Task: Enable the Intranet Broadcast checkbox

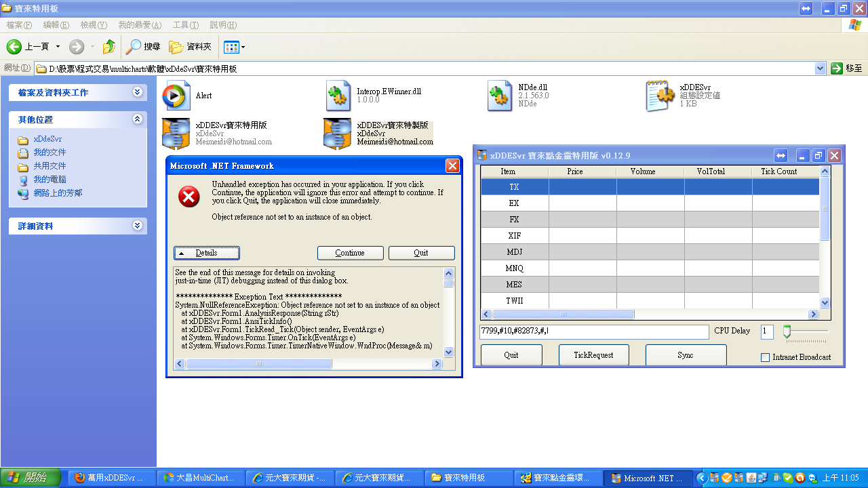Action: pyautogui.click(x=765, y=357)
